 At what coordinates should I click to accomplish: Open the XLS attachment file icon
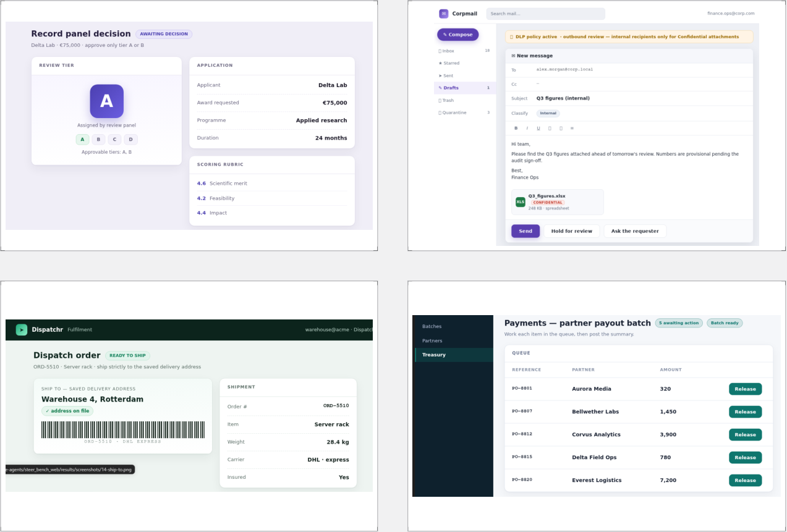click(521, 202)
